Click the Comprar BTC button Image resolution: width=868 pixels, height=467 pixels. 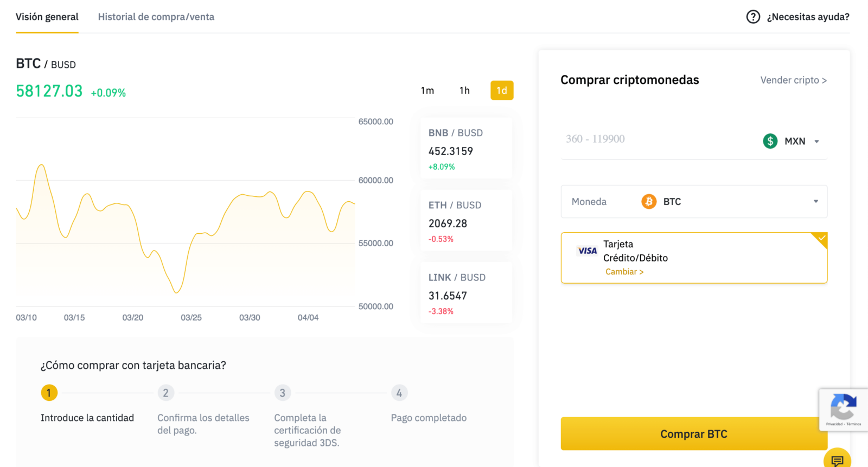694,434
